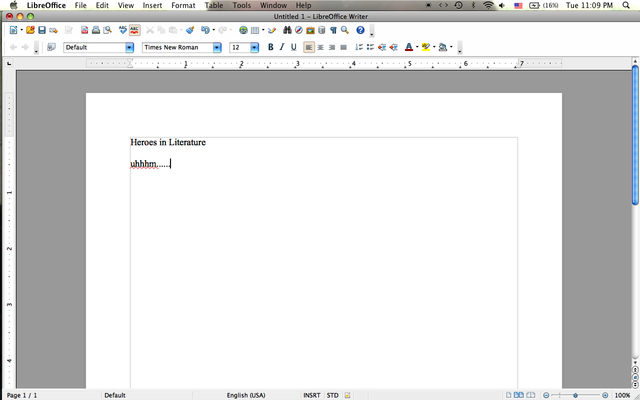Open the Background Color dropdown arrow
640x400 pixels.
[451, 47]
